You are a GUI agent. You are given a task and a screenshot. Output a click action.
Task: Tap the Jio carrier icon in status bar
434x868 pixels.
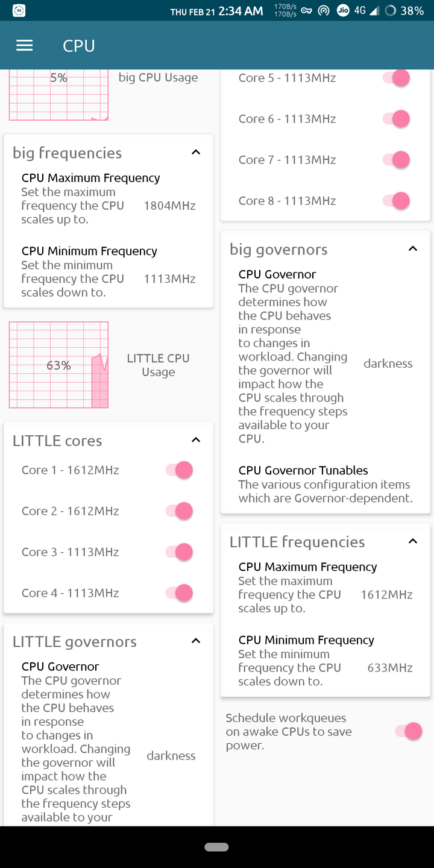pyautogui.click(x=343, y=11)
